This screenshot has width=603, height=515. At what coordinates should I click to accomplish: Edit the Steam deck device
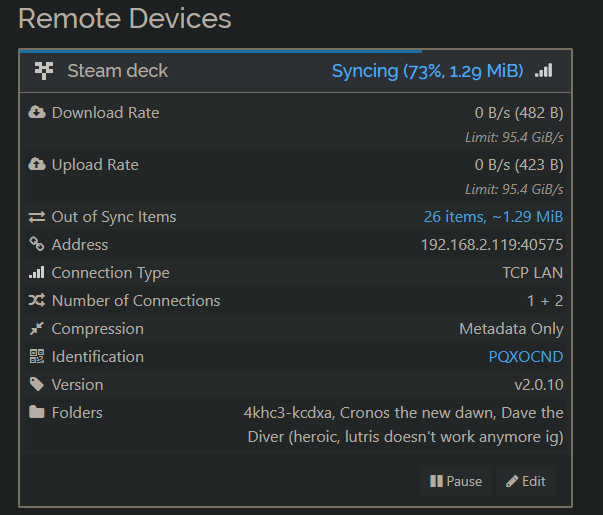tap(526, 481)
